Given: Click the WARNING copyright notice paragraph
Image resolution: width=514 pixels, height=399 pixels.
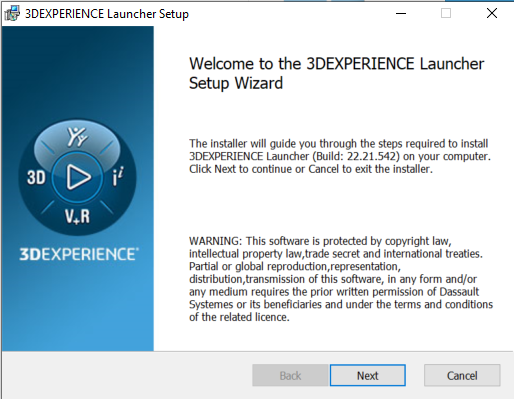Looking at the screenshot, I should 341,279.
